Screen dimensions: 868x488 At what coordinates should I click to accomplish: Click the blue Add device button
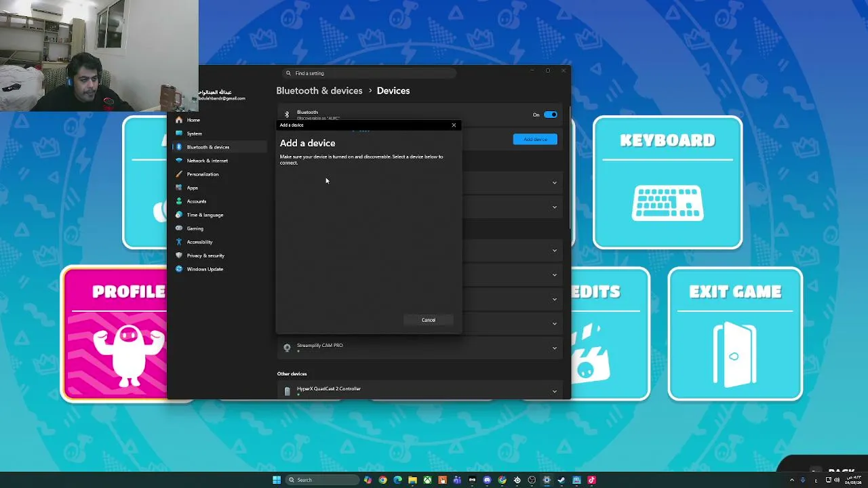click(535, 139)
